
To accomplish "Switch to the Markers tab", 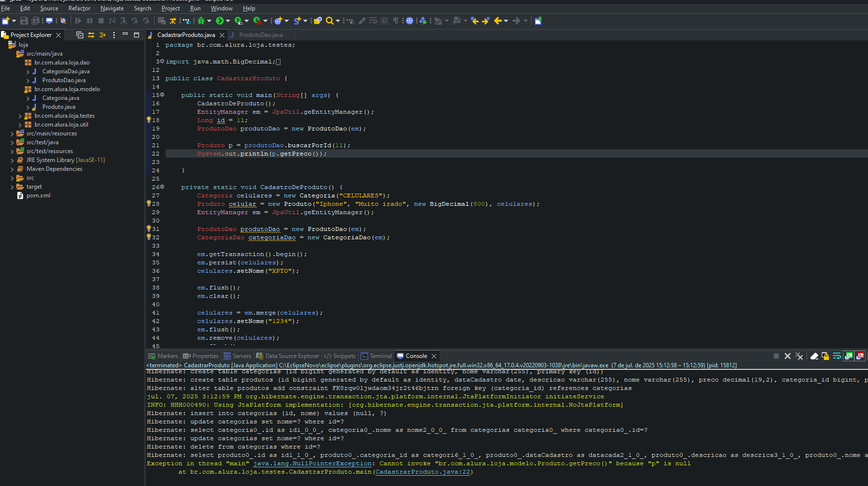I will point(163,356).
